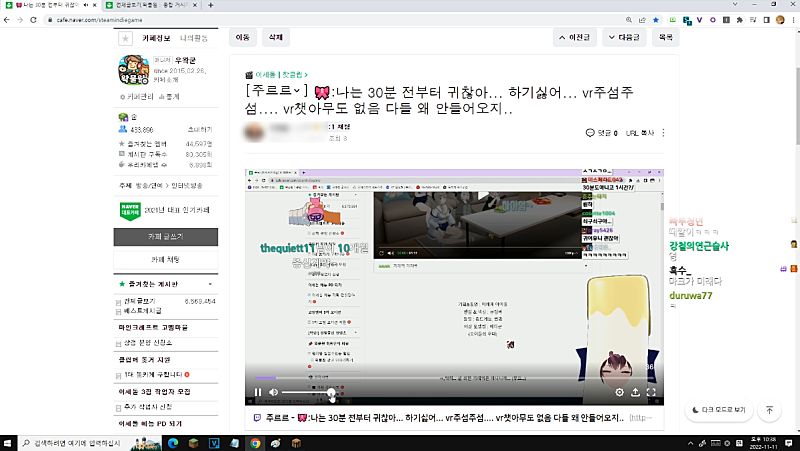Click the cafe profile thumbnail image
This screenshot has width=800, height=451.
tap(134, 70)
